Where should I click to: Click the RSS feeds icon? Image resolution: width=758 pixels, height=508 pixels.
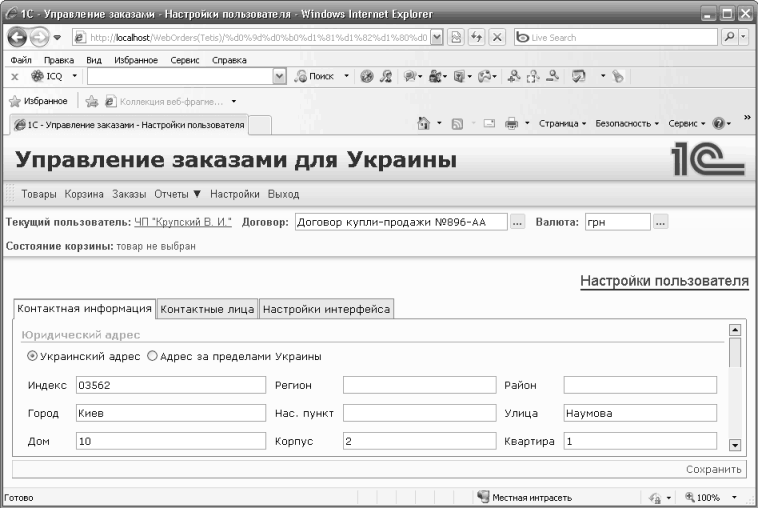457,124
